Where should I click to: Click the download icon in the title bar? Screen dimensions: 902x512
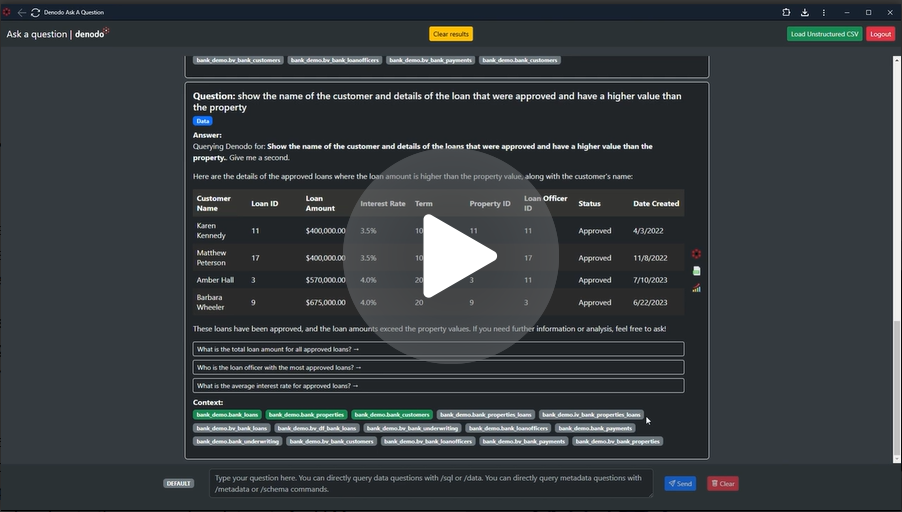(805, 12)
